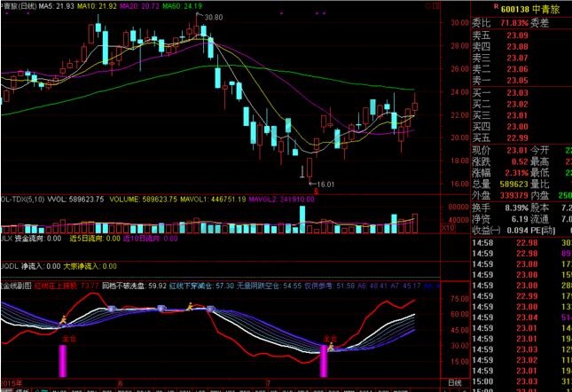Image resolution: width=572 pixels, height=392 pixels.
Task: Click the 30.80 high price marker
Action: [x=213, y=17]
